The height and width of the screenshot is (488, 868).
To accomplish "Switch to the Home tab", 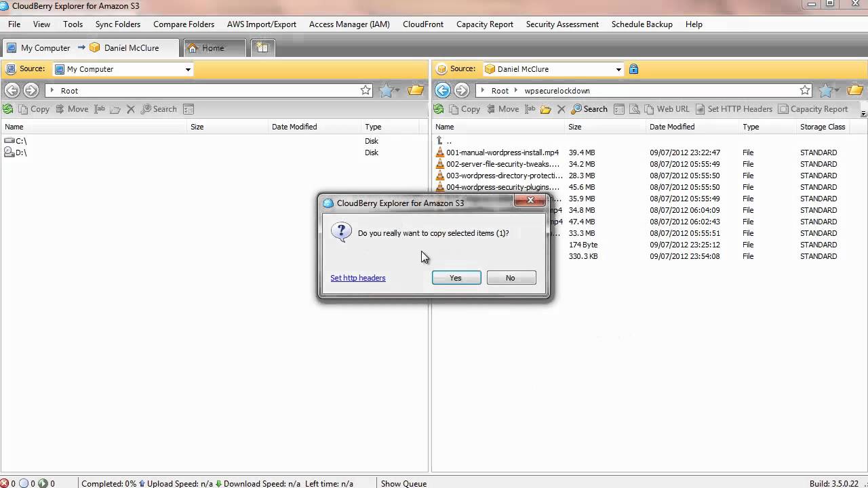I will pyautogui.click(x=214, y=47).
